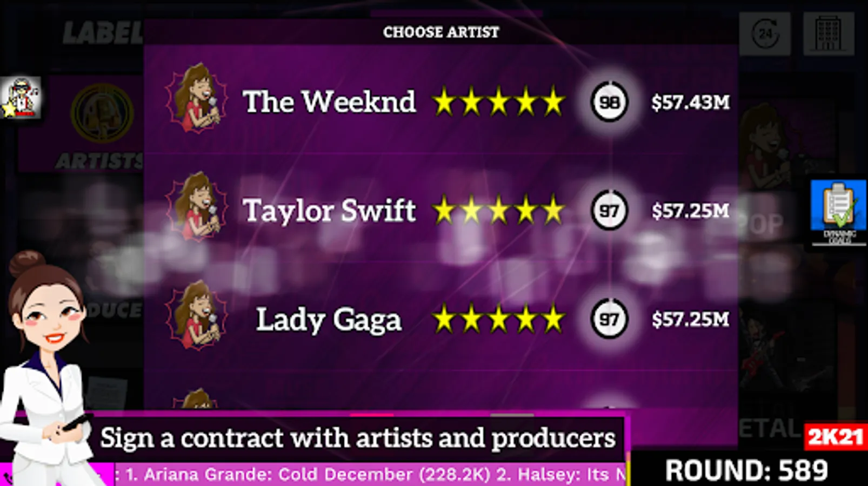Tap the star mascot badge icon

click(x=20, y=98)
